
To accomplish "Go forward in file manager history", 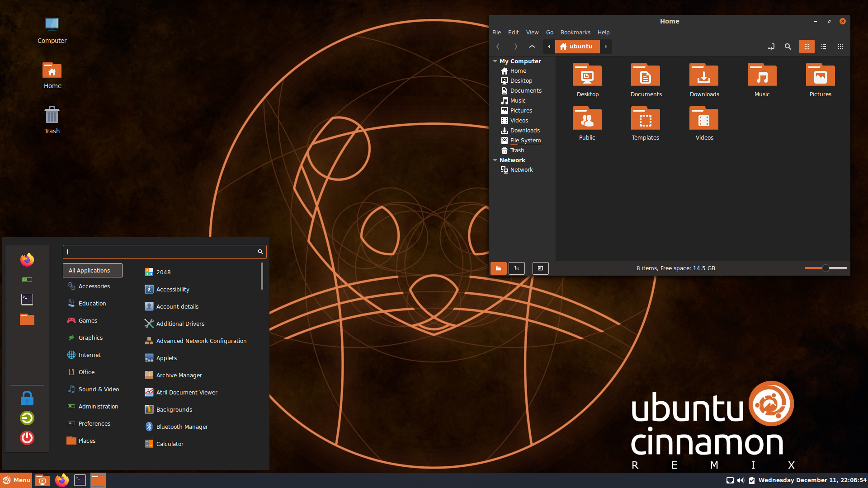I will click(x=515, y=47).
